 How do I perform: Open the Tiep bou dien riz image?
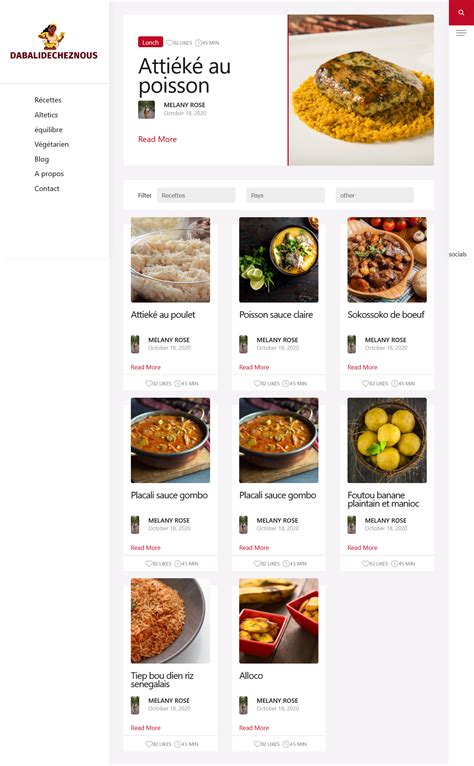pyautogui.click(x=170, y=620)
